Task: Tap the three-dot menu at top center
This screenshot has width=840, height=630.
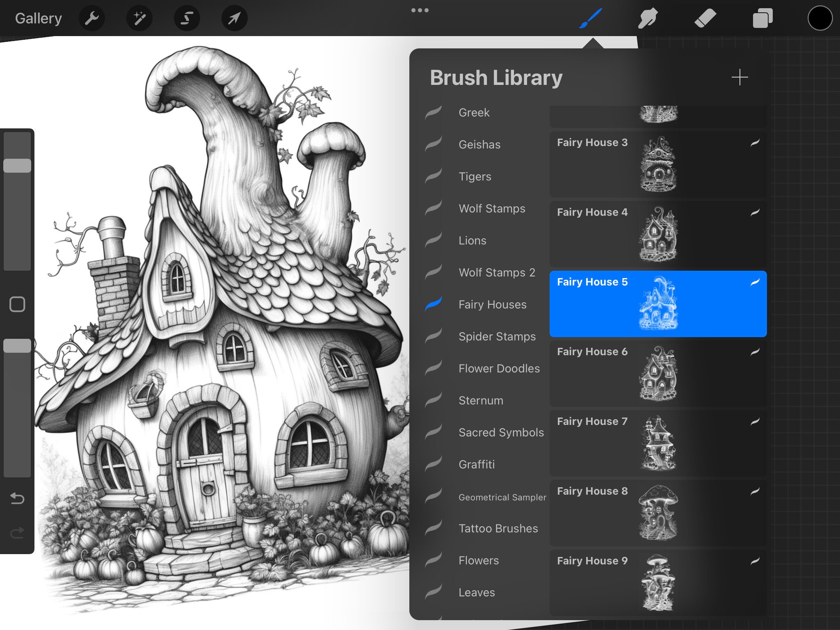Action: click(420, 10)
